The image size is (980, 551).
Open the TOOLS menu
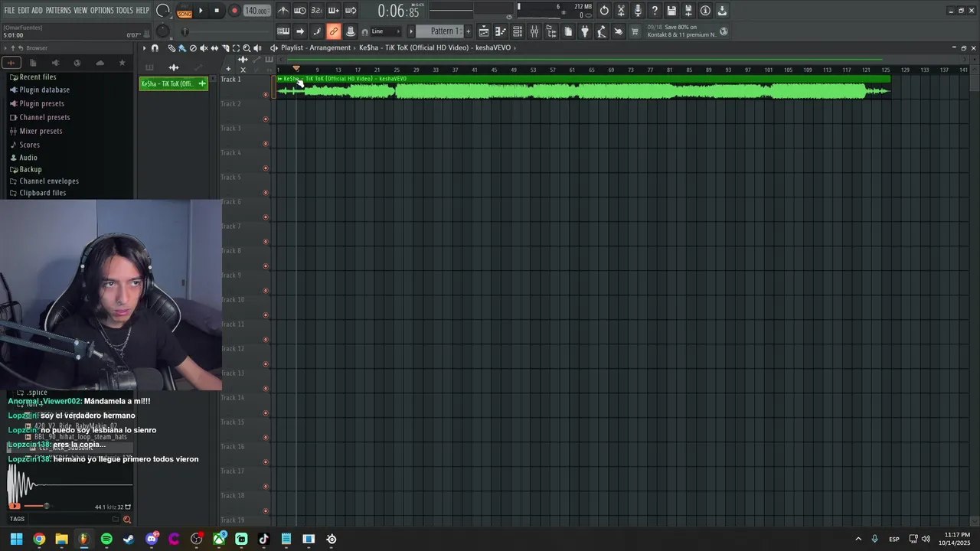125,11
